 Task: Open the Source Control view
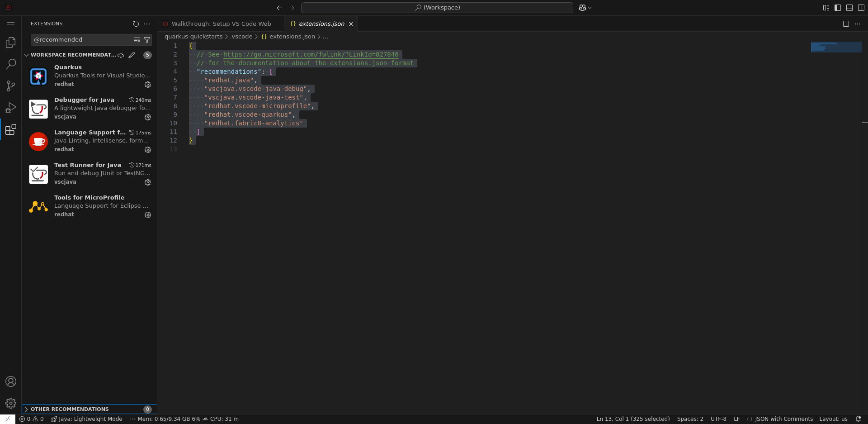click(x=11, y=86)
